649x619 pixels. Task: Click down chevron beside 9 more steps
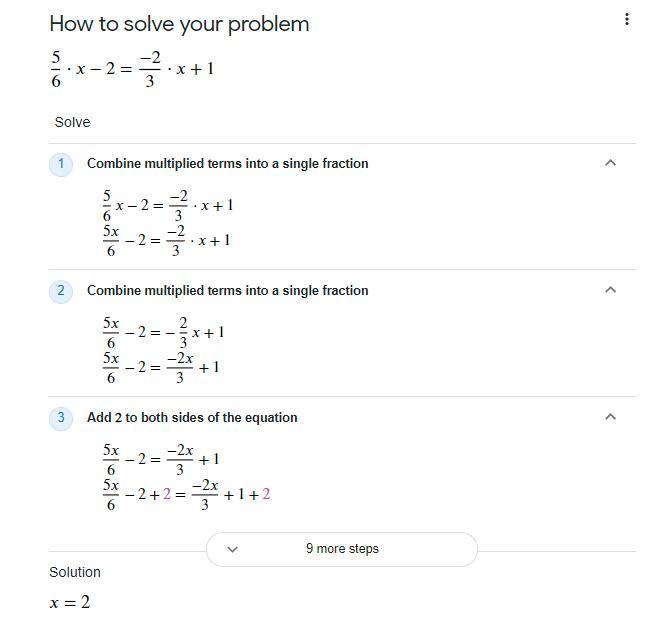click(233, 549)
